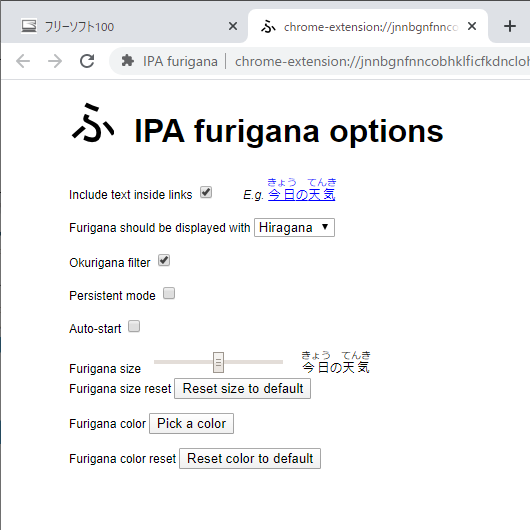Viewport: 530px width, 530px height.
Task: Close the chrome-extension options tab
Action: click(472, 26)
